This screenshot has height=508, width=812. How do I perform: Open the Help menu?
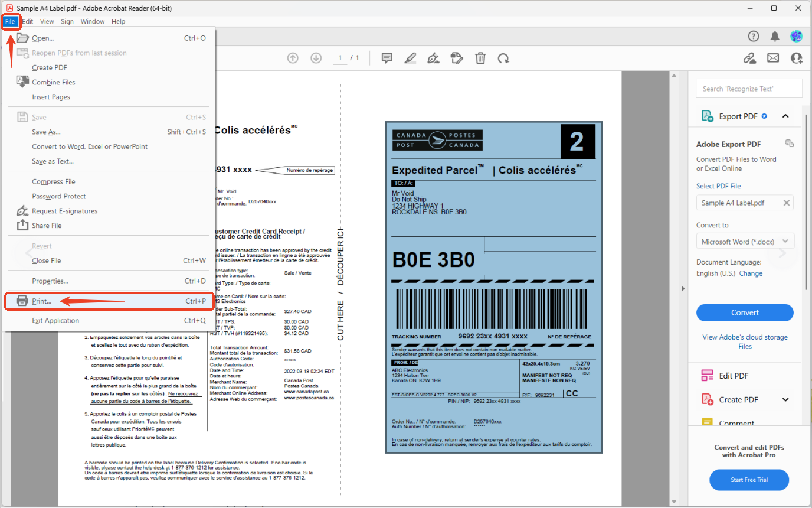click(x=119, y=21)
